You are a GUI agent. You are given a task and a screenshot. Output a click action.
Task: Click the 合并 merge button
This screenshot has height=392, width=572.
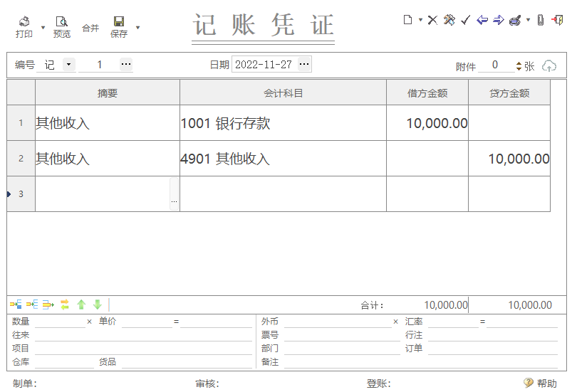pyautogui.click(x=90, y=28)
